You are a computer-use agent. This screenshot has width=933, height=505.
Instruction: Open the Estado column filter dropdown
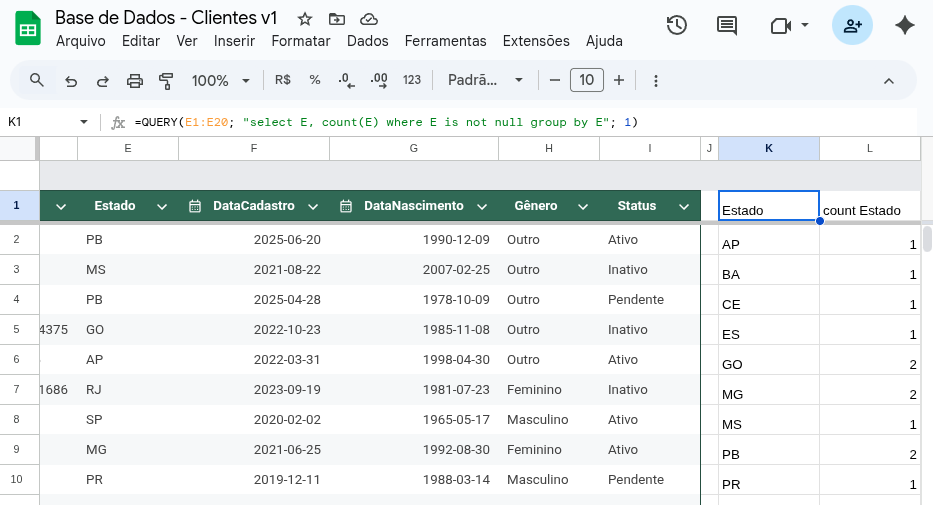(x=162, y=206)
